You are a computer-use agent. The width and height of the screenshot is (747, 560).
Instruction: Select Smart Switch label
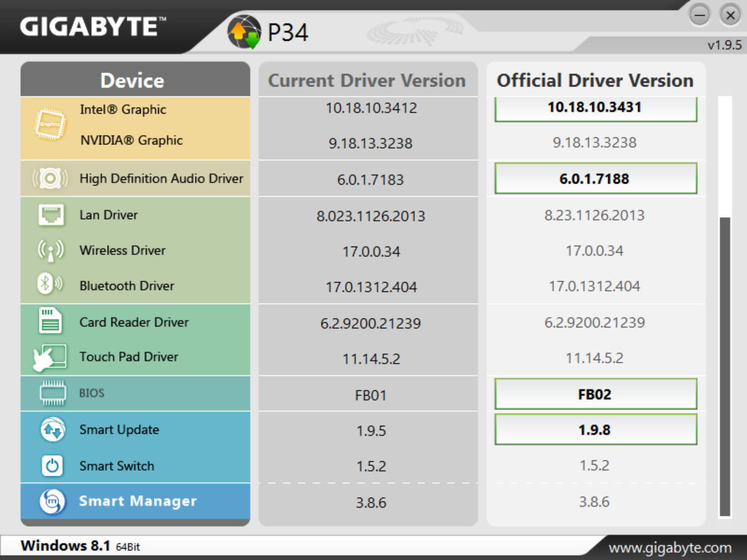coord(116,465)
